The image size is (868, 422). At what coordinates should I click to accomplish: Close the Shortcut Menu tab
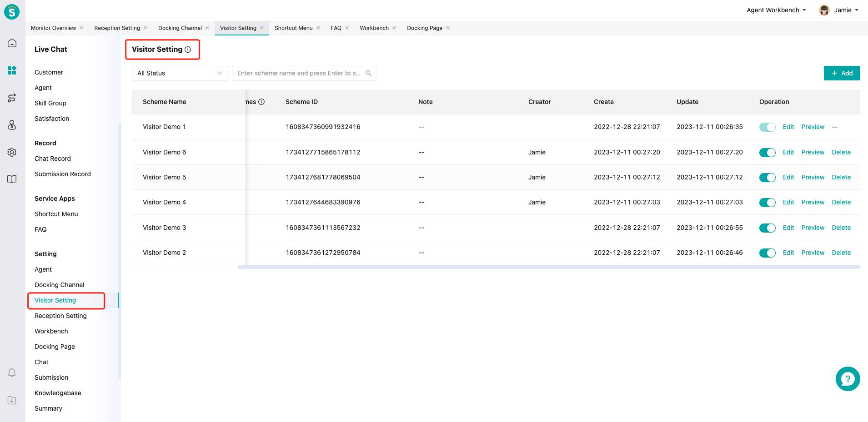(318, 28)
